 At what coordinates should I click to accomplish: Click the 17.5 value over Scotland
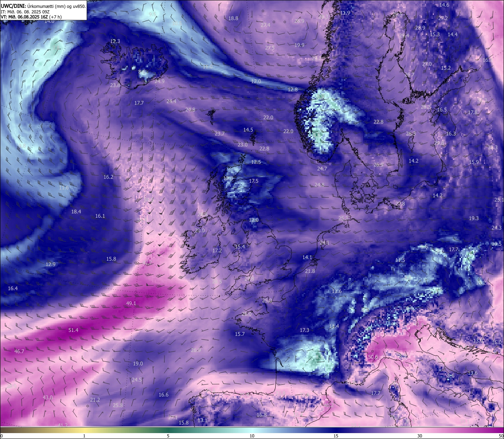254,181
